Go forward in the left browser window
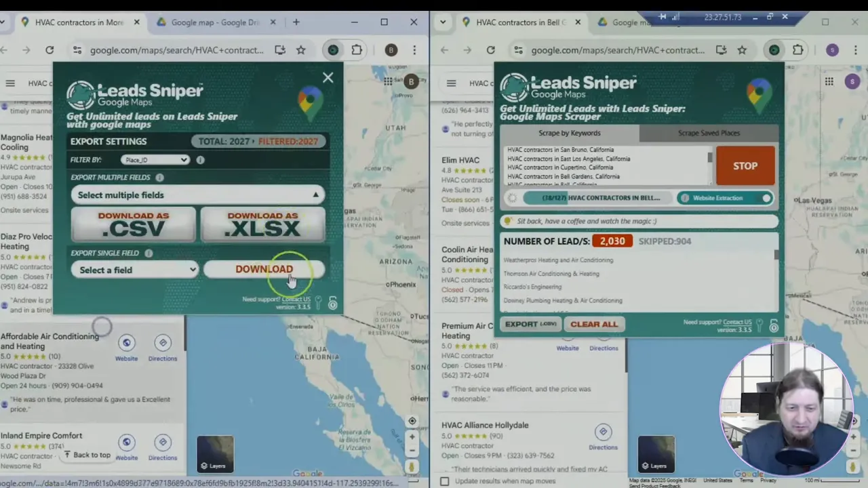The image size is (868, 488). (x=26, y=50)
